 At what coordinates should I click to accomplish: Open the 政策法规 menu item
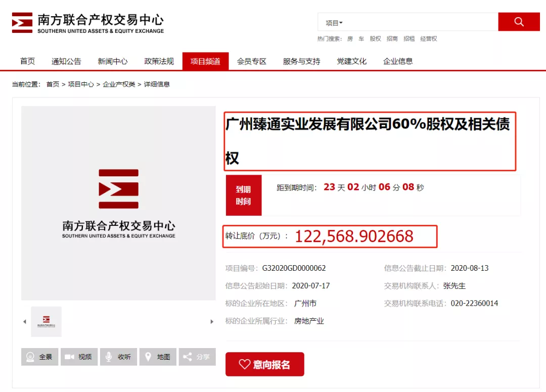tap(159, 61)
